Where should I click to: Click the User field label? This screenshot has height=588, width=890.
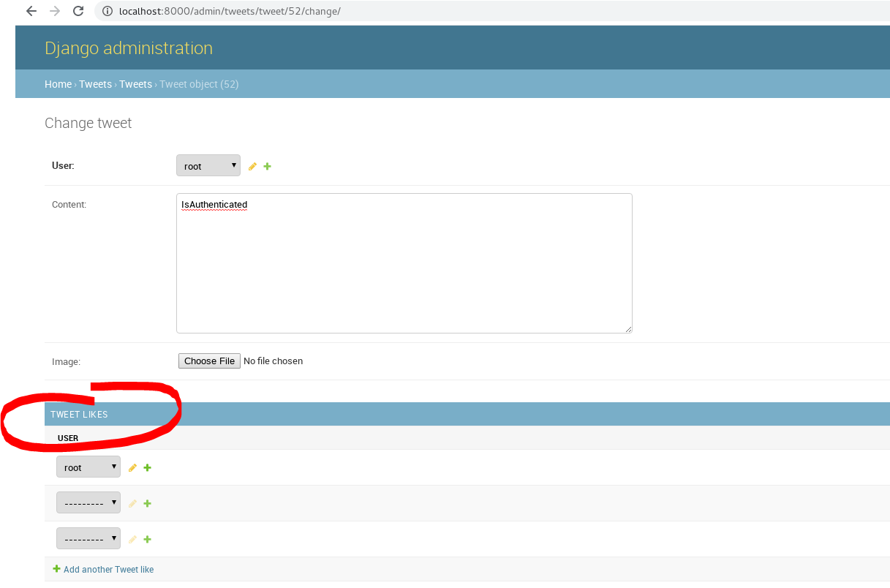click(x=63, y=165)
